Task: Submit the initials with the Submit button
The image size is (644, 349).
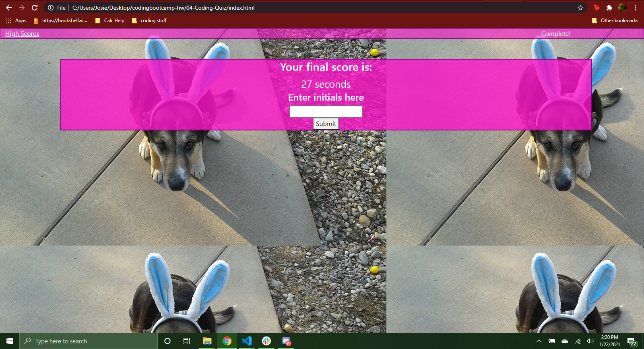Action: [326, 124]
